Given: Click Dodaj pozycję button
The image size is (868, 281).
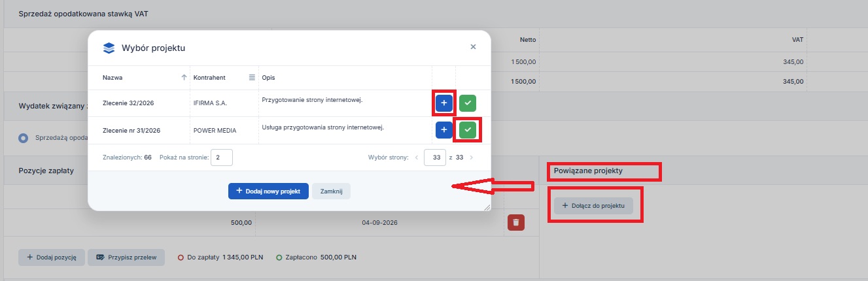Looking at the screenshot, I should point(52,257).
